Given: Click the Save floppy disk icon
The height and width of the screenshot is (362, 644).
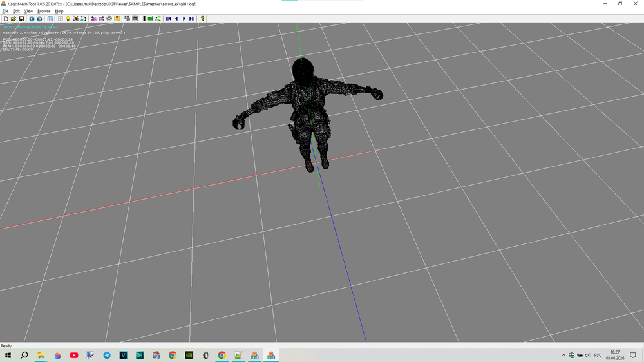Looking at the screenshot, I should [x=21, y=19].
